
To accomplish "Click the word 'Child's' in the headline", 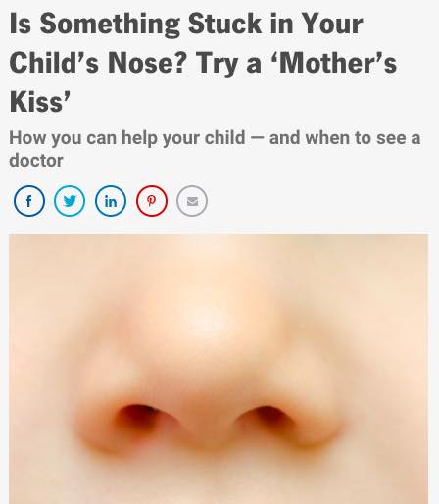I will 54,63.
